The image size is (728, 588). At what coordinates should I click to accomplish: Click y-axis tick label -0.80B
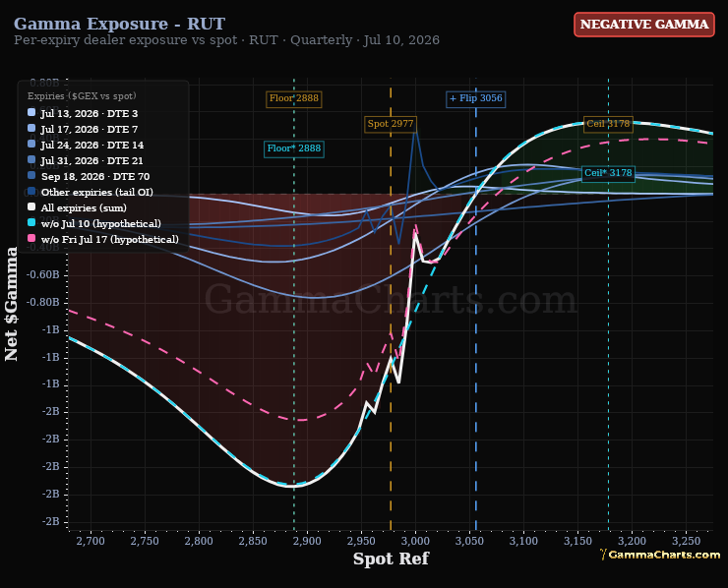[43, 302]
